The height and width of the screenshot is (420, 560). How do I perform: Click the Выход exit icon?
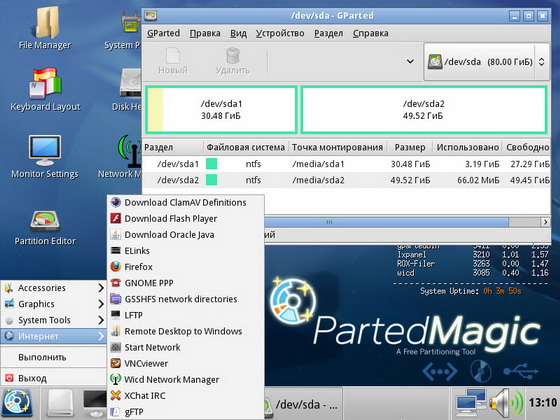pos(9,378)
